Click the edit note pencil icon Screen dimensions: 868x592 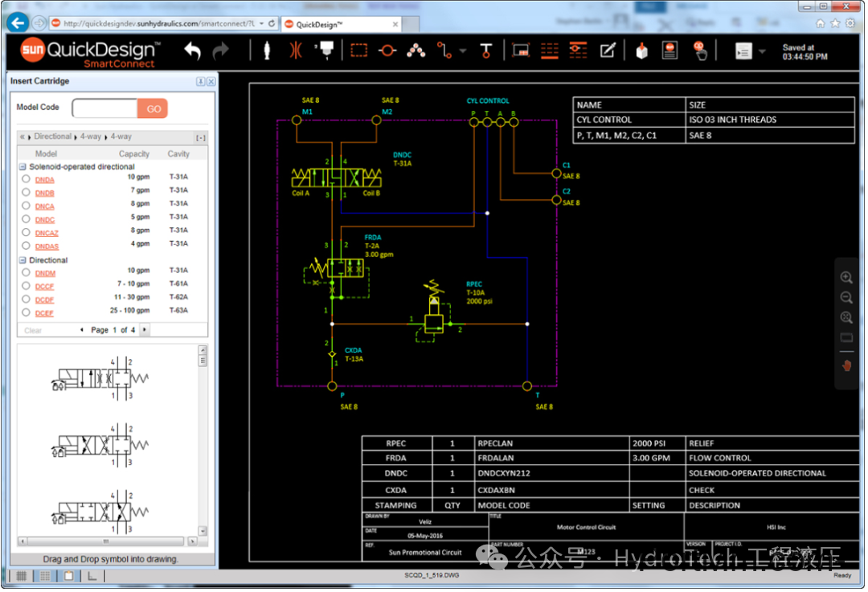(608, 51)
